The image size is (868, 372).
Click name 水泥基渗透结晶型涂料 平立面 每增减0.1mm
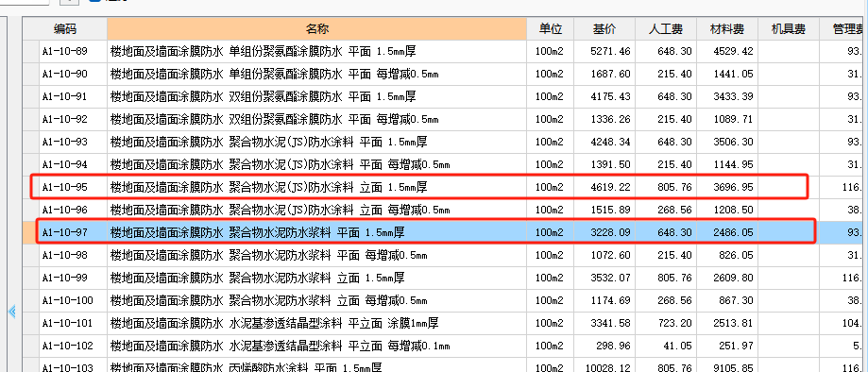[x=339, y=346]
